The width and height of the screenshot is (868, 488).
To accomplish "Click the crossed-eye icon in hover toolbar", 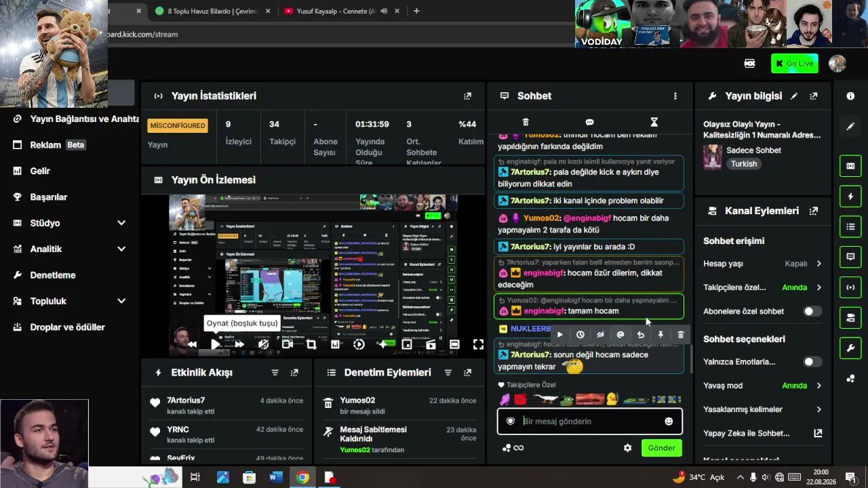I will point(600,335).
